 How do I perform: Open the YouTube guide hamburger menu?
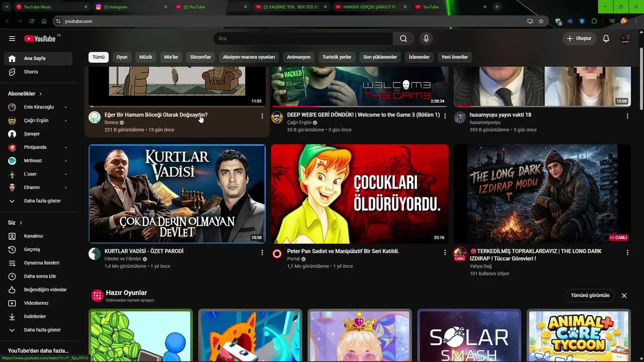[12, 39]
